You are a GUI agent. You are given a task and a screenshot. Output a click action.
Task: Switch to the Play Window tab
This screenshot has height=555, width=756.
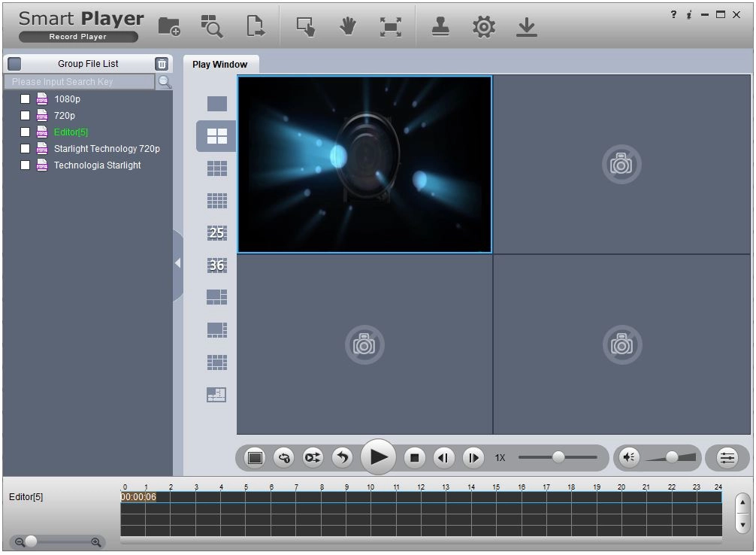pos(220,64)
